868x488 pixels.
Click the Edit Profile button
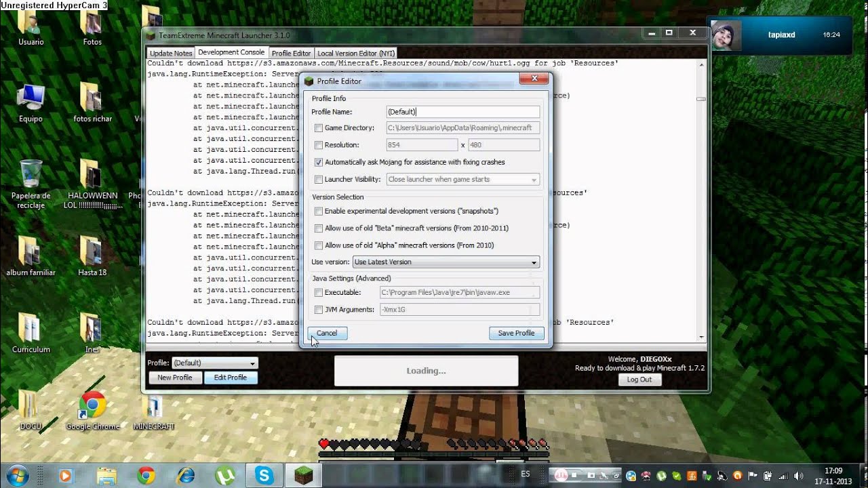231,378
